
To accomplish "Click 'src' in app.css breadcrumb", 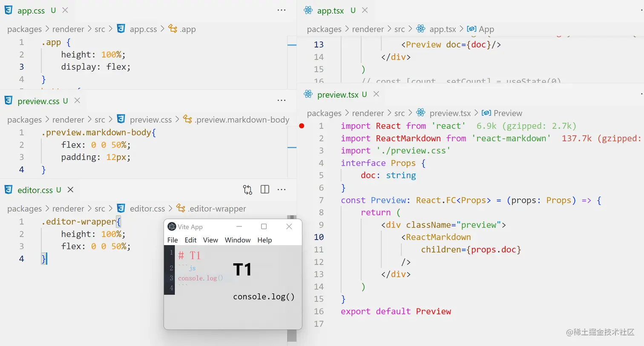I will [100, 29].
